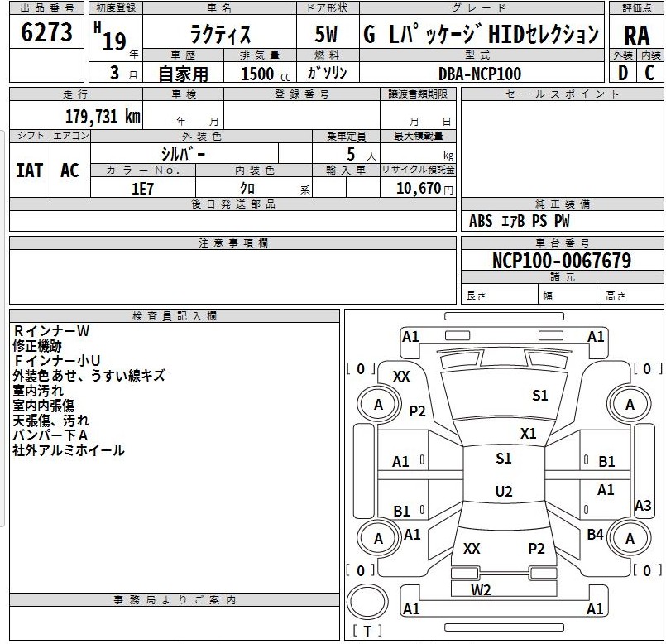
Task: Click the car name ラクティス
Action: point(220,35)
